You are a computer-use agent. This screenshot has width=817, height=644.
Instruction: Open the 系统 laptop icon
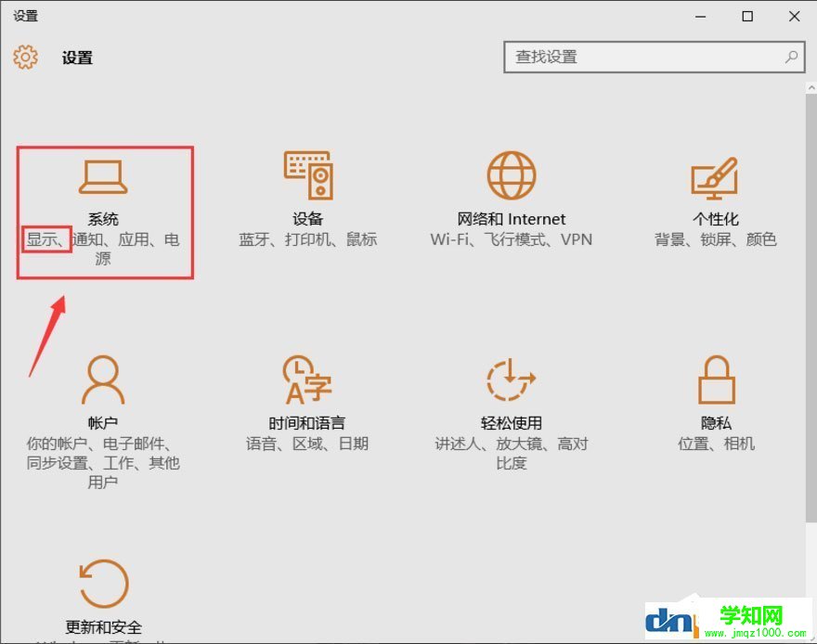(103, 177)
